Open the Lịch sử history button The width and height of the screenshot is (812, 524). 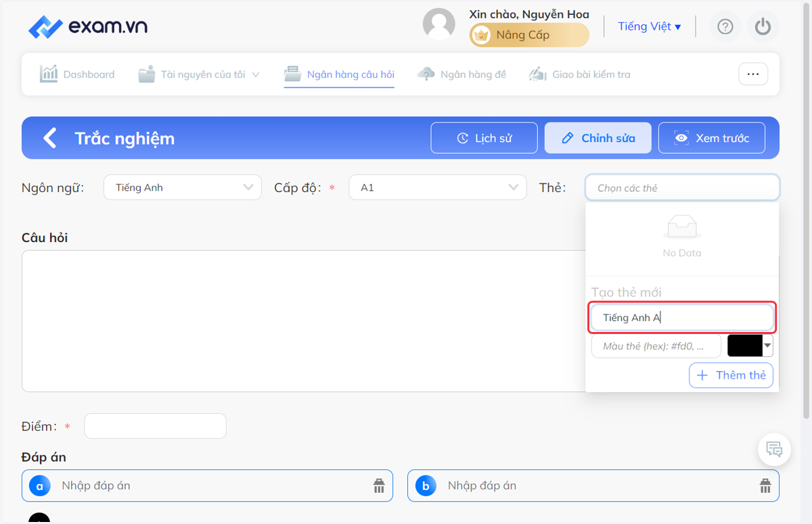[484, 138]
